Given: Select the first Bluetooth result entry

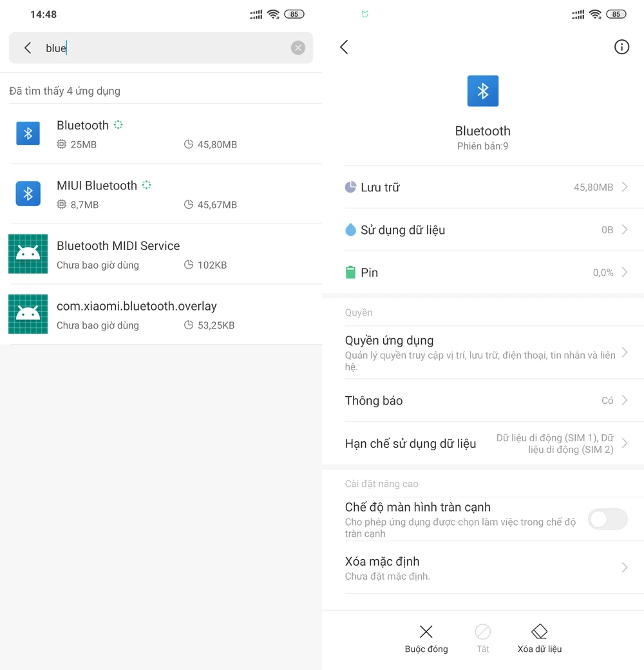Looking at the screenshot, I should 161,133.
